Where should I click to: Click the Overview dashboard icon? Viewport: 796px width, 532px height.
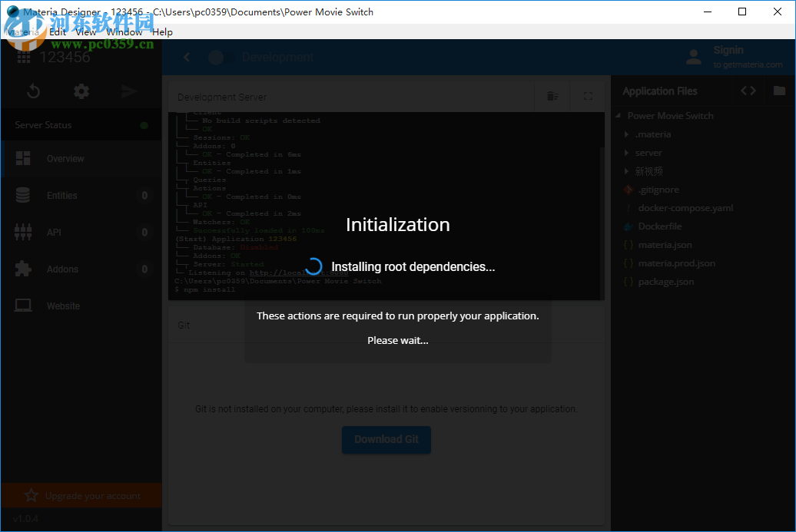tap(23, 158)
